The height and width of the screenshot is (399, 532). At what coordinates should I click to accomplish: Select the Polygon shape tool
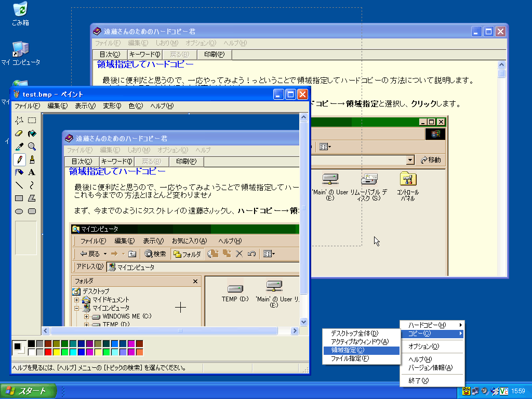(32, 198)
